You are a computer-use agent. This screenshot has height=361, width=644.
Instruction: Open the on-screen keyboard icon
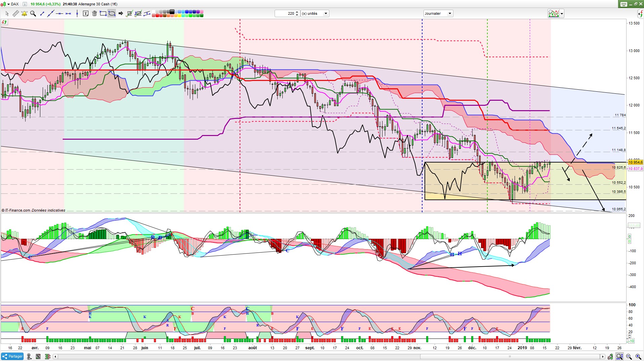624,4
